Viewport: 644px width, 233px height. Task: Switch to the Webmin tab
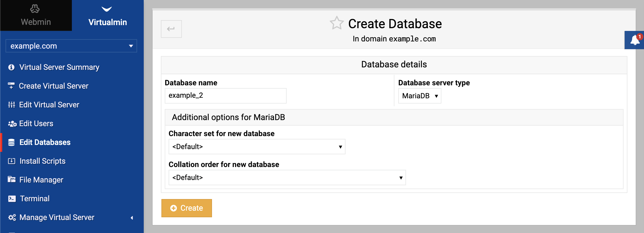[x=36, y=15]
